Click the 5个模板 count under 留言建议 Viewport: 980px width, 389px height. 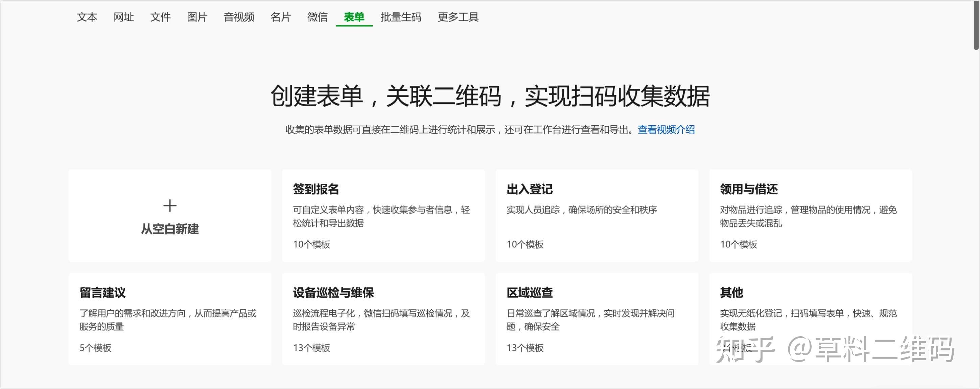95,348
